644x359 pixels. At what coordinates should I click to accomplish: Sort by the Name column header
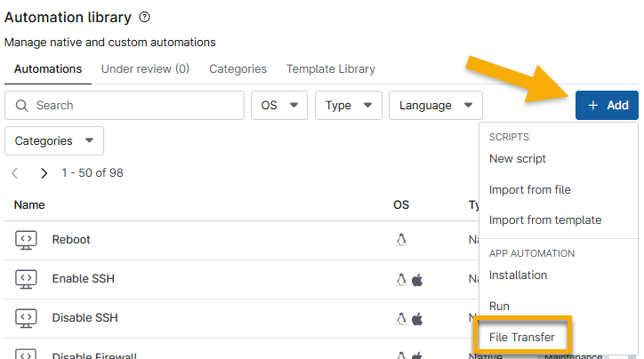(29, 204)
